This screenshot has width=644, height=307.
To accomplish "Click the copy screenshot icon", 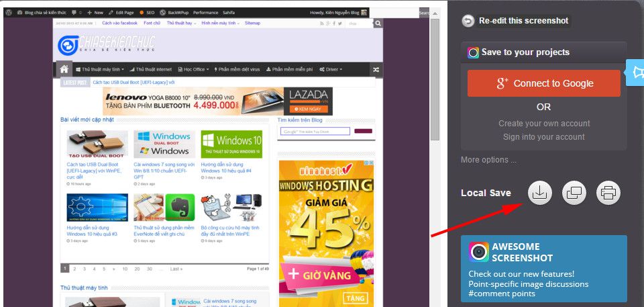I will [x=574, y=193].
